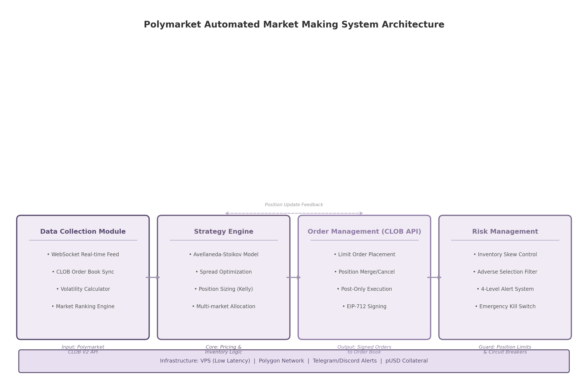Click the "Output: Signed Orders to Order Book" caption
Viewport: 588px width, 381px height.
coord(364,349)
